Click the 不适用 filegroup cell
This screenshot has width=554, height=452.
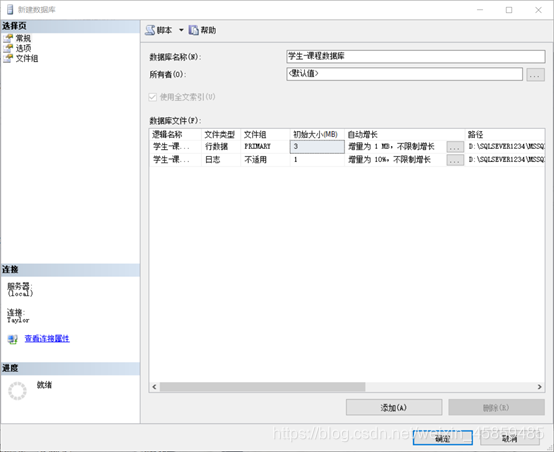point(265,160)
